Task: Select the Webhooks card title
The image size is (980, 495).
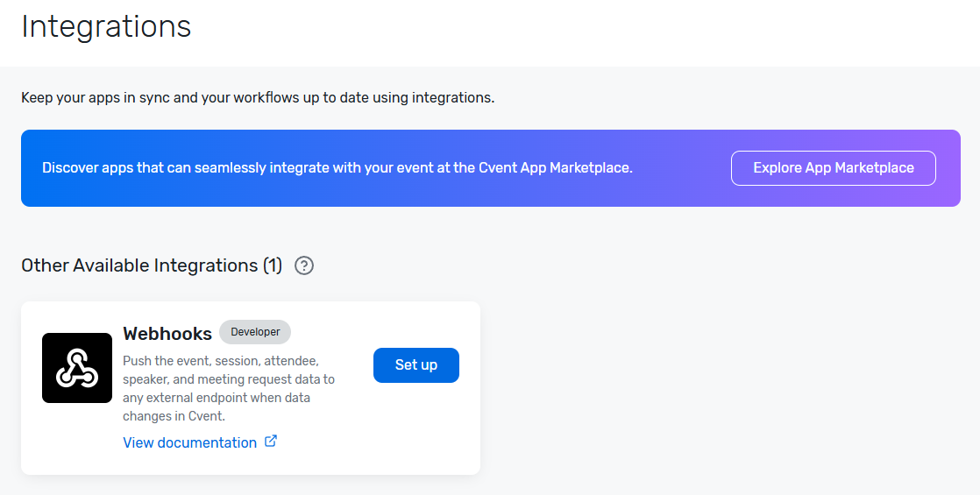Action: [167, 334]
